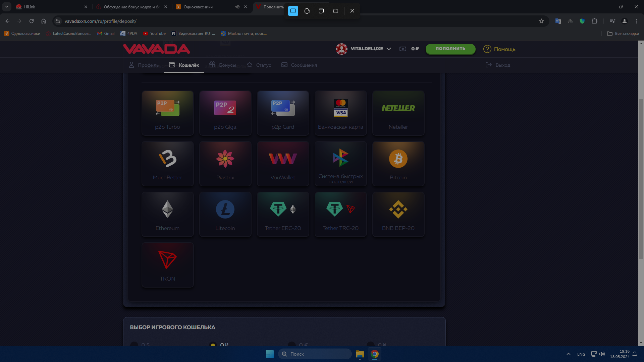Select the Bitcoin payment method
The image size is (644, 362).
398,164
